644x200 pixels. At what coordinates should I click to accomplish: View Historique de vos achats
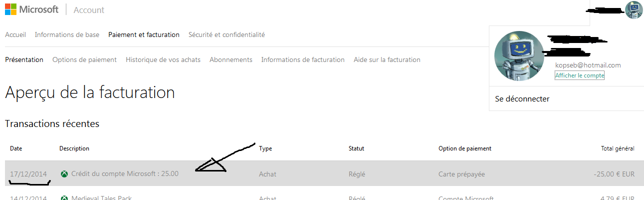pyautogui.click(x=163, y=59)
